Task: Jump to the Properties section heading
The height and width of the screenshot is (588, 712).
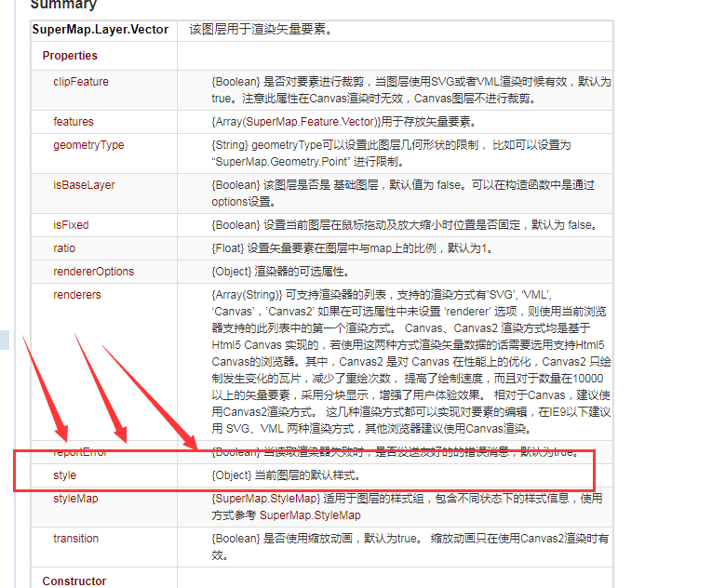Action: [70, 56]
